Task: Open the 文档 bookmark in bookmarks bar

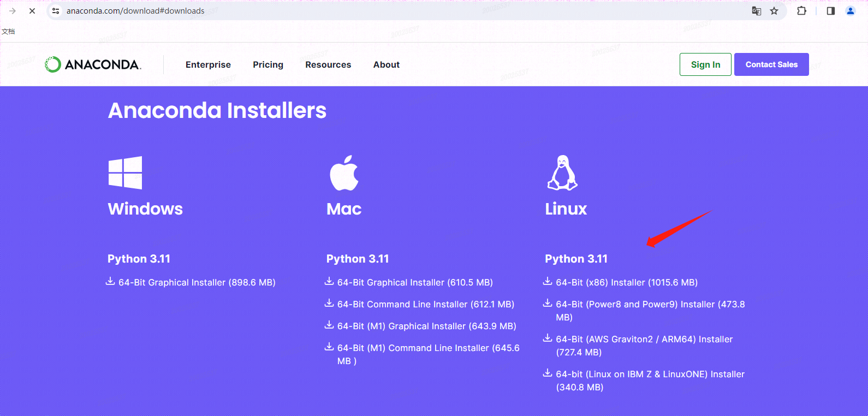Action: [8, 32]
